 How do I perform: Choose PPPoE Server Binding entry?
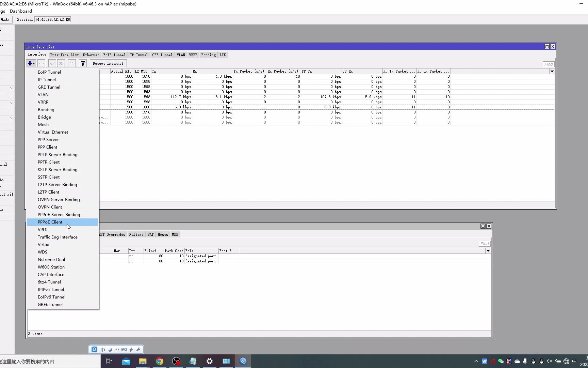(x=62, y=215)
